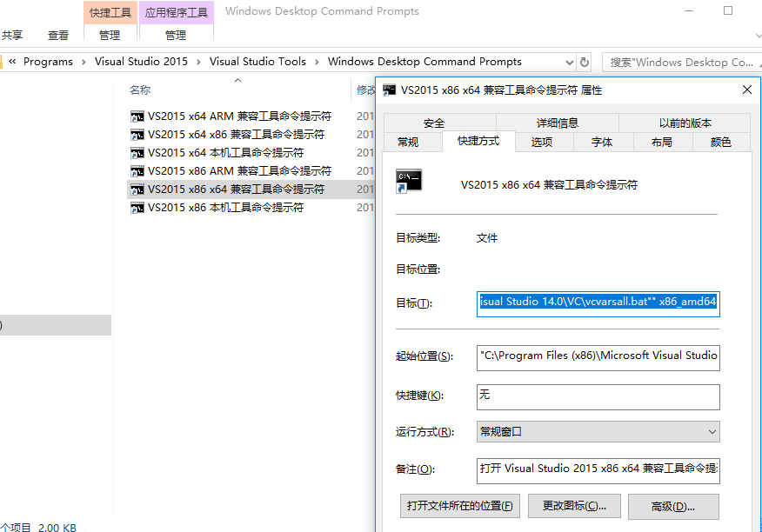762x532 pixels.
Task: Click the 名称 column sort indicator
Action: (237, 81)
